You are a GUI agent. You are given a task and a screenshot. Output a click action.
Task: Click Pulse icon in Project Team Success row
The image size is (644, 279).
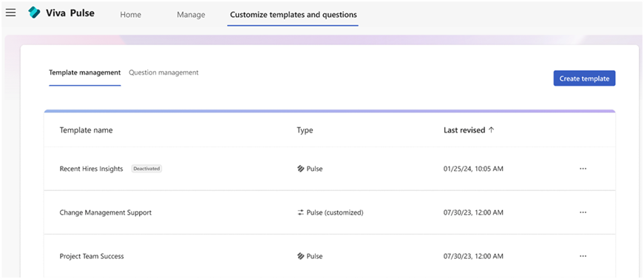click(x=300, y=256)
